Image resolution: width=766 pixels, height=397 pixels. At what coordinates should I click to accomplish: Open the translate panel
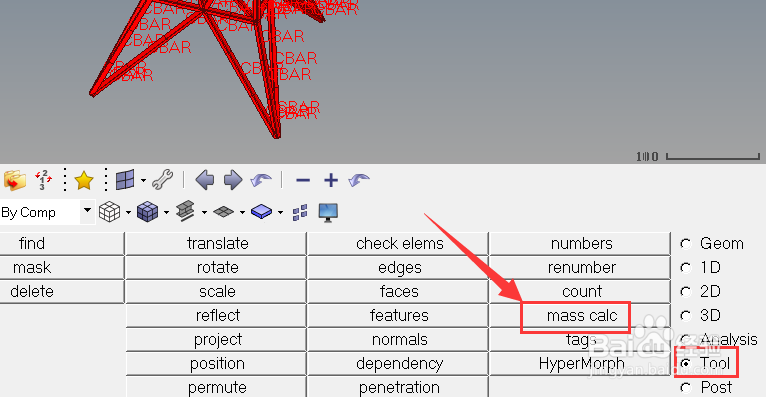[216, 243]
